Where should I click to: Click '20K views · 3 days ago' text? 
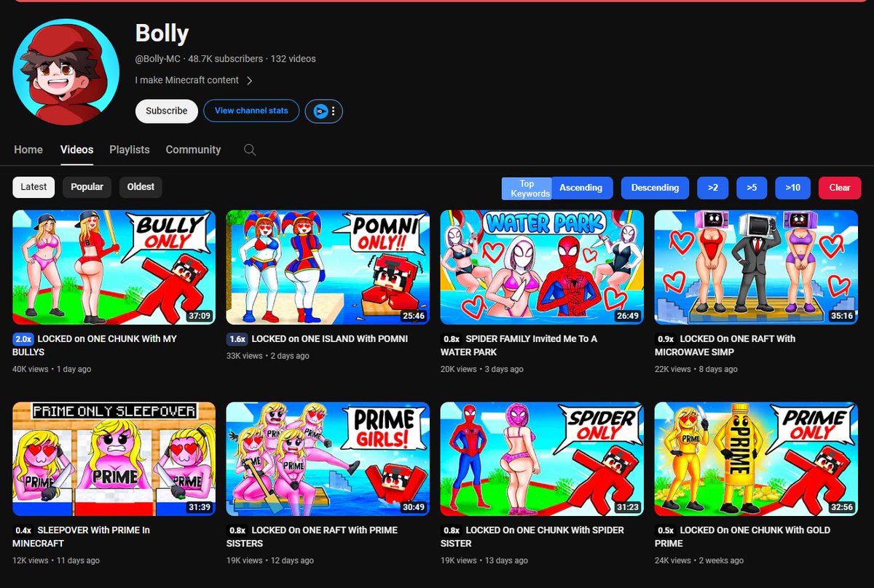[482, 370]
